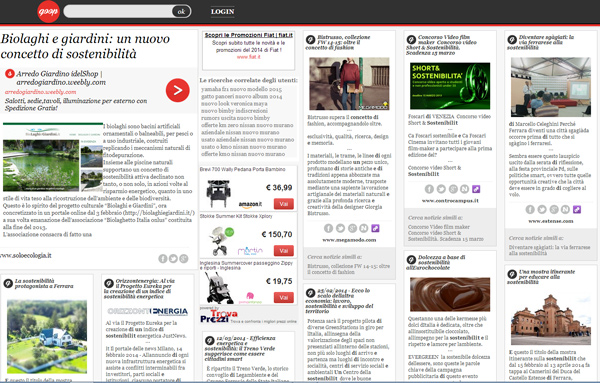The width and height of the screenshot is (600, 383).
Task: Open Scopri le Promozioni Fiat link
Action: click(249, 35)
